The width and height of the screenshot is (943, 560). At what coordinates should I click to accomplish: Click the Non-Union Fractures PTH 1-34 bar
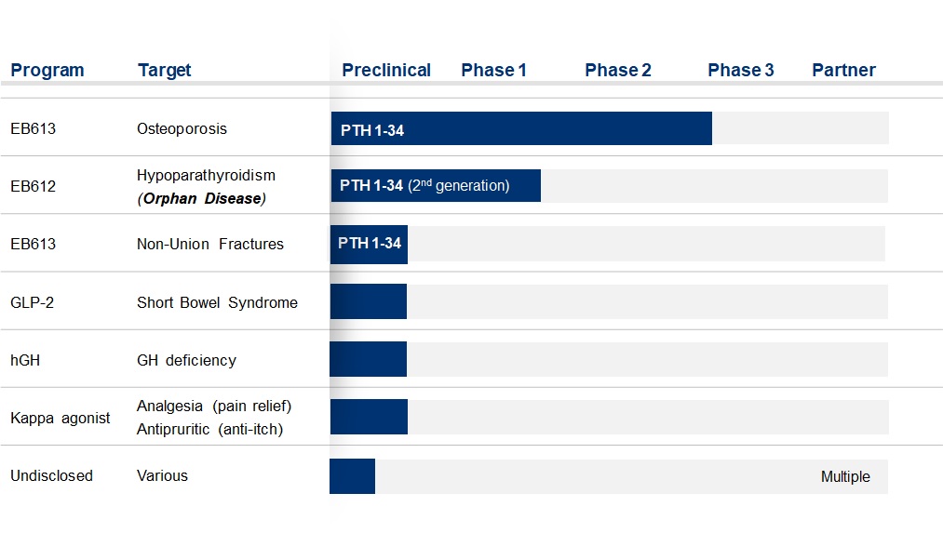(369, 244)
